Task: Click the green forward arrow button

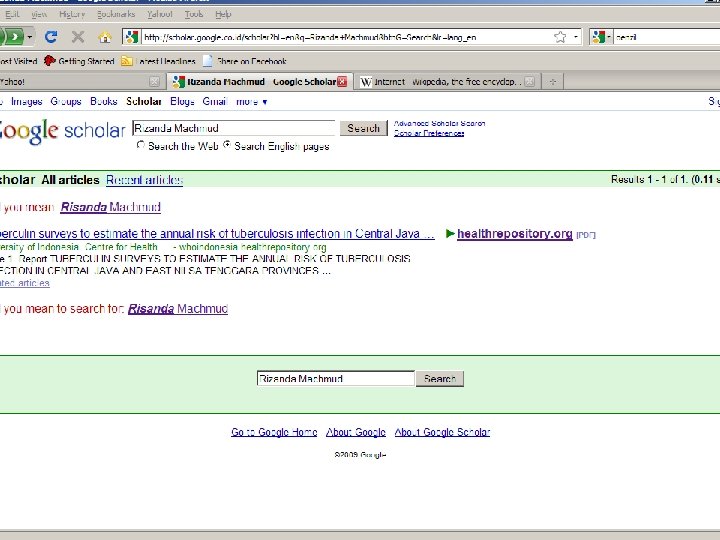Action: click(14, 36)
